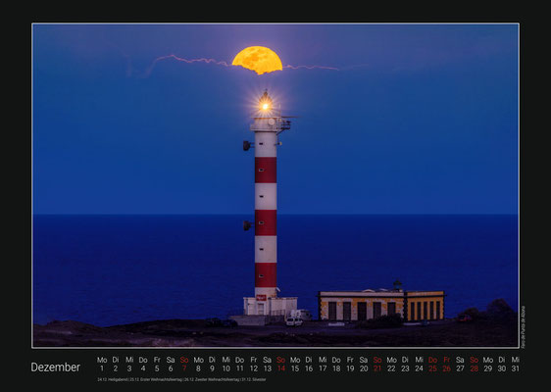This screenshot has height=392, width=551.
Task: Click date number 8 in the row
Action: (x=198, y=368)
